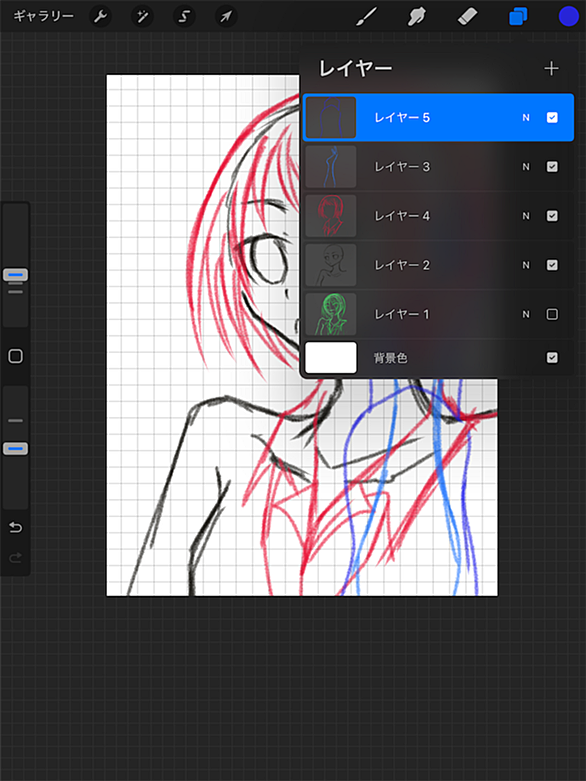Viewport: 586px width, 781px height.
Task: Close the Layers panel via layers icon
Action: pyautogui.click(x=518, y=16)
